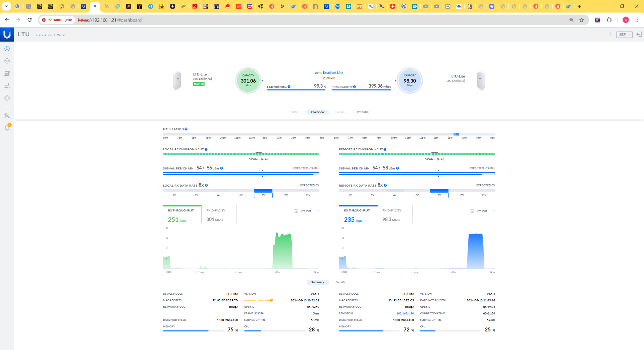This screenshot has height=350, width=644.
Task: Click help icon next to REMOTE RX DATA RATE
Action: pos(385,185)
